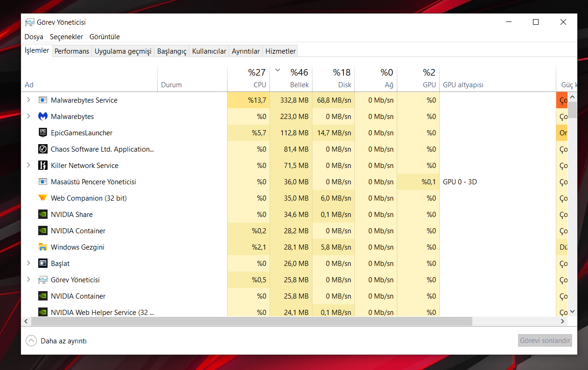The height and width of the screenshot is (370, 588).
Task: Sort by the Ağ column header
Action: (x=376, y=79)
